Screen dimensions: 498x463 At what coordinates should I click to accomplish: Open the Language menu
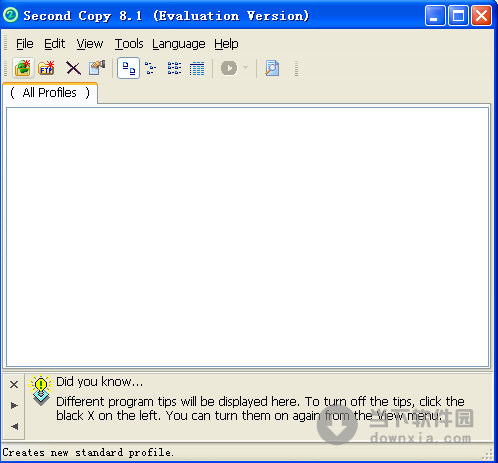point(179,44)
